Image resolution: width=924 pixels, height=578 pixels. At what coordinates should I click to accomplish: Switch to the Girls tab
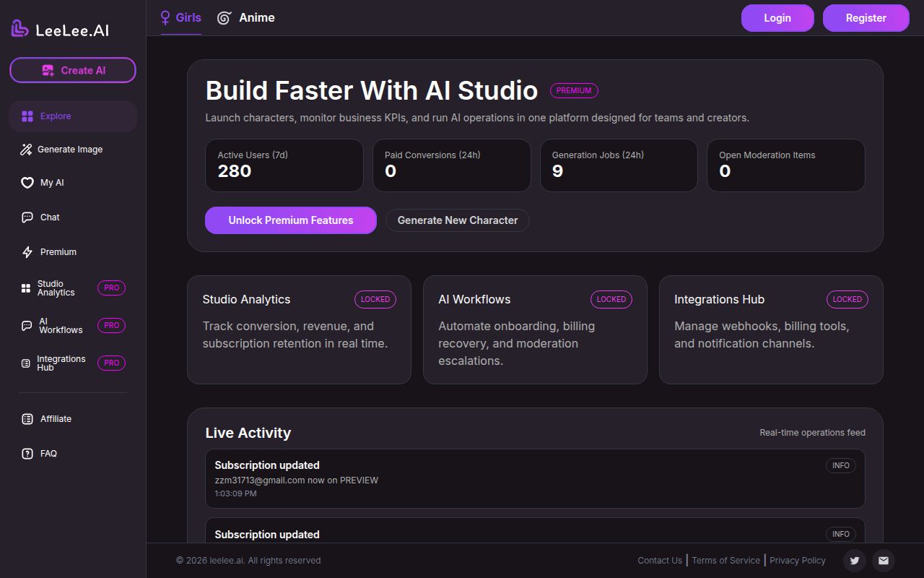(181, 17)
